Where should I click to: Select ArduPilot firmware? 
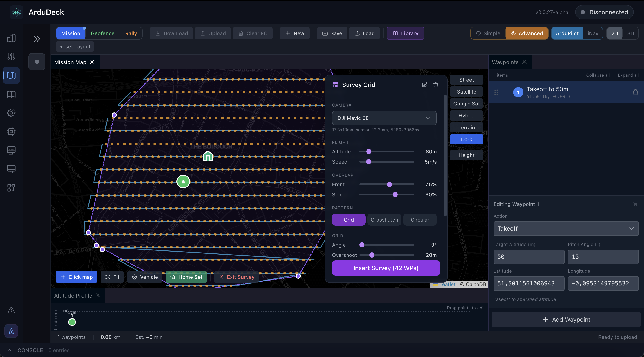[x=567, y=33]
